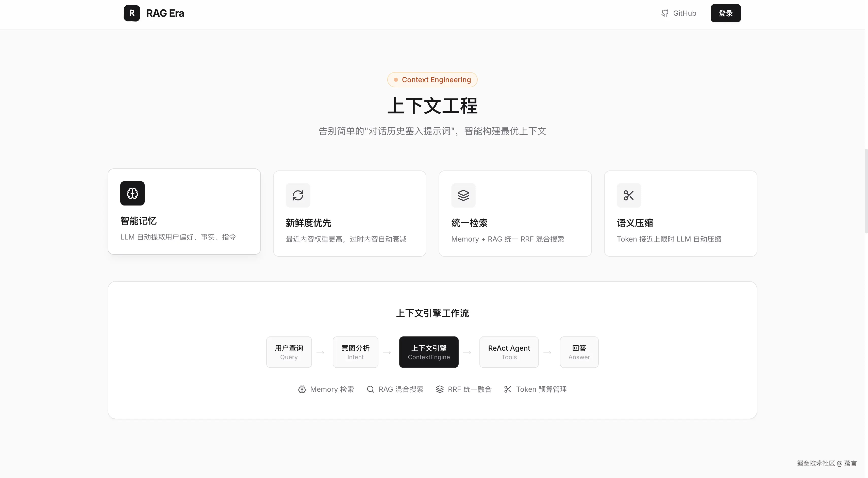Select the 意图分析 Intent step

(x=355, y=352)
